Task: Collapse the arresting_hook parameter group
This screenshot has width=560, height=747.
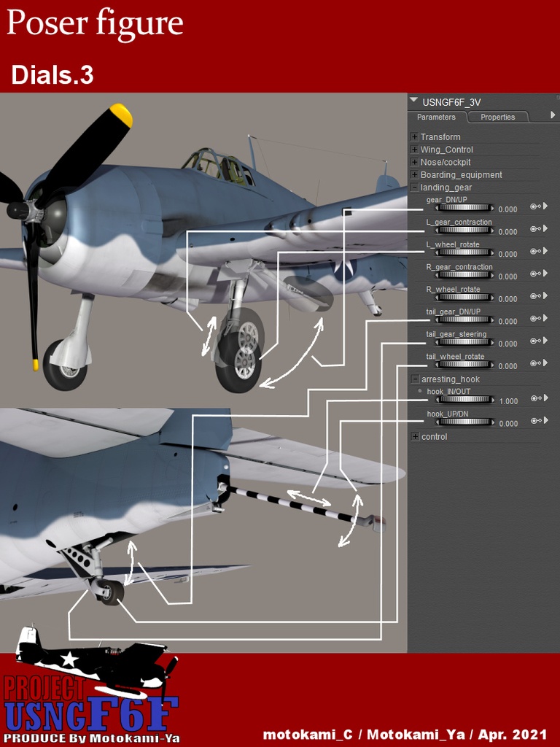Action: pyautogui.click(x=415, y=379)
